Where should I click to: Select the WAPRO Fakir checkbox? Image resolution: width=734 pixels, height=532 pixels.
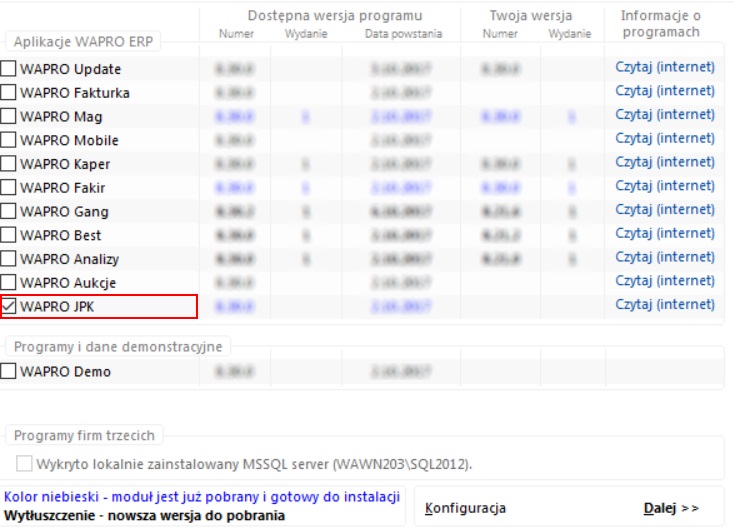pos(8,187)
